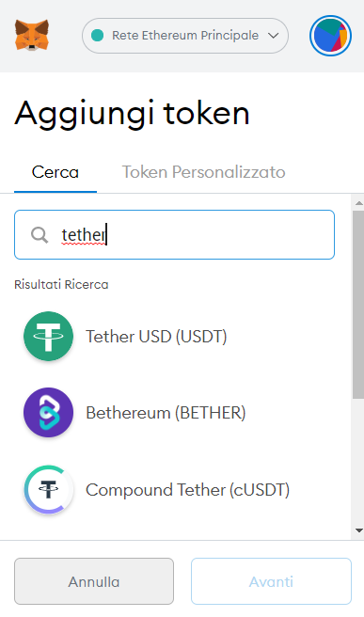Click the scrollbar down arrow
This screenshot has height=617, width=364.
tap(358, 530)
